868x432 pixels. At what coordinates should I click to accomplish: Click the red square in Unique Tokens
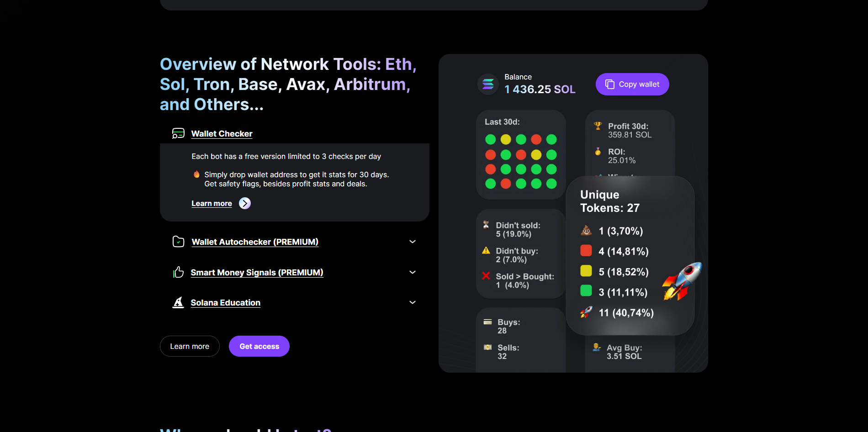click(586, 251)
